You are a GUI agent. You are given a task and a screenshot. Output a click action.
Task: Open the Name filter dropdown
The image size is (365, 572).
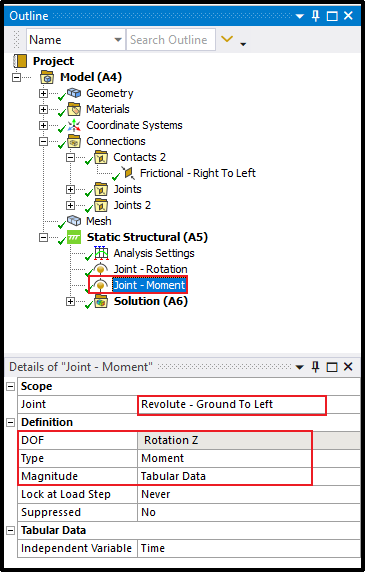click(x=118, y=40)
